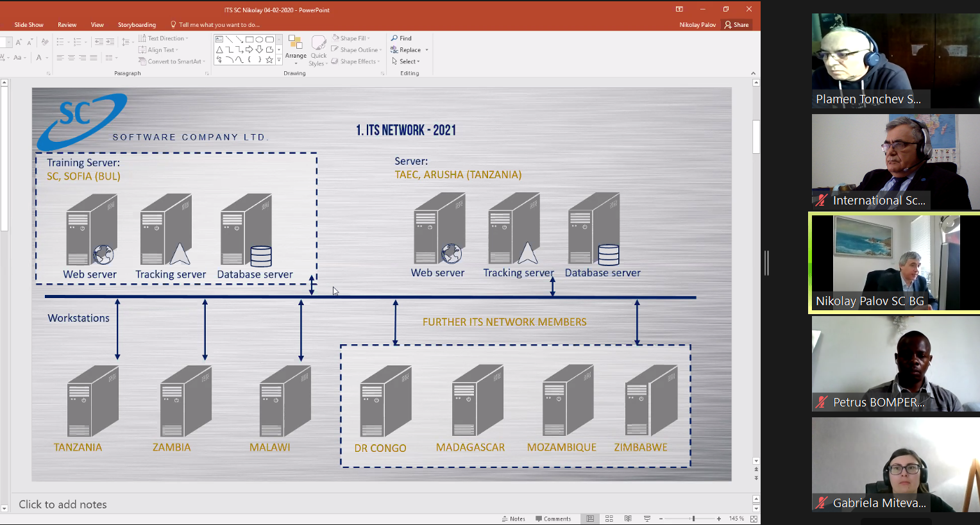Open Bullets list dropdown arrow
The height and width of the screenshot is (525, 980).
click(68, 42)
